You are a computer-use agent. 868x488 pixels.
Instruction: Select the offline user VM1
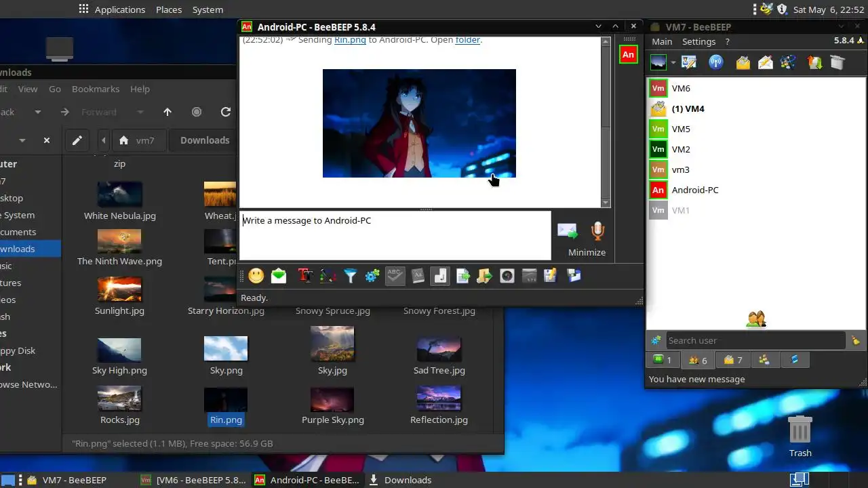point(756,210)
